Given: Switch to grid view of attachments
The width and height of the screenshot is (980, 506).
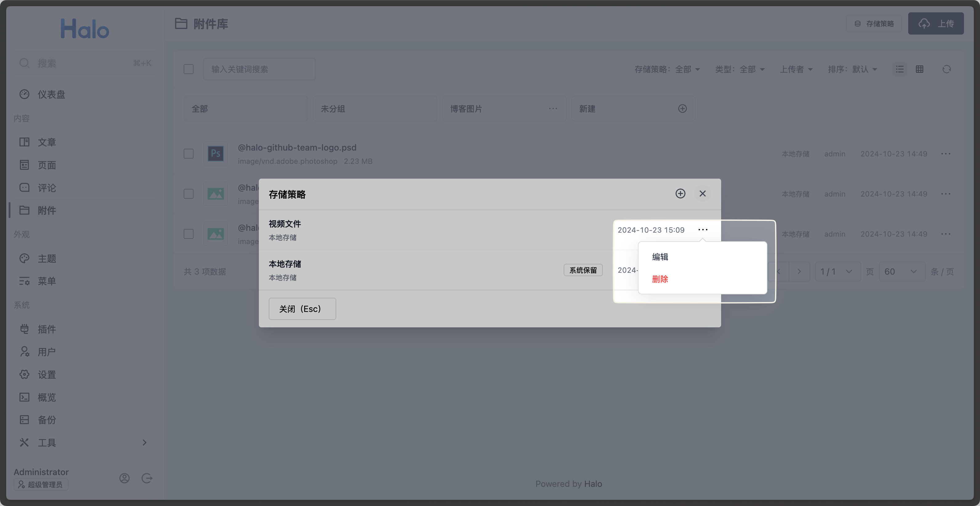Looking at the screenshot, I should (x=920, y=69).
